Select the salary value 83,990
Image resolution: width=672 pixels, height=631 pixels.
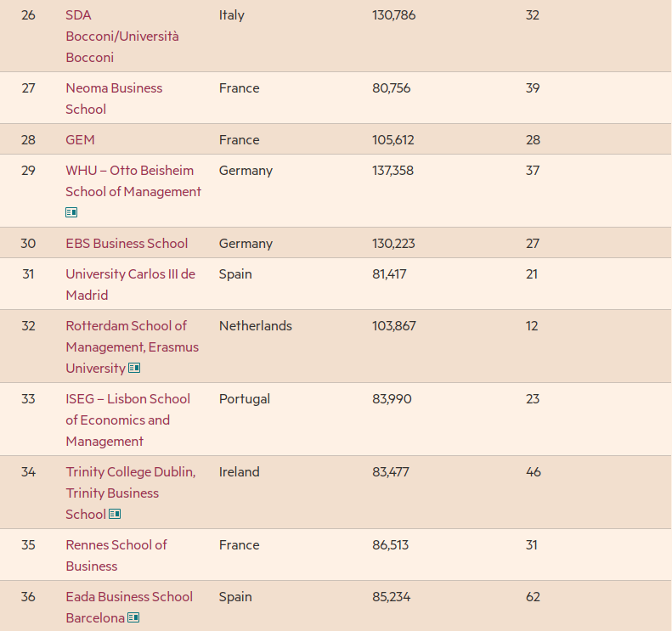392,399
